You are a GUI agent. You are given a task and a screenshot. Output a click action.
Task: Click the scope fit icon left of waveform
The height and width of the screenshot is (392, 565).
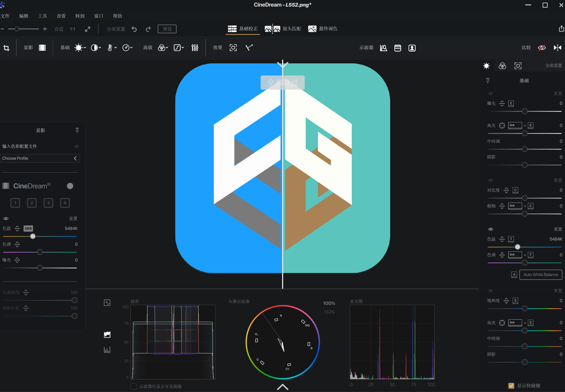(x=107, y=303)
